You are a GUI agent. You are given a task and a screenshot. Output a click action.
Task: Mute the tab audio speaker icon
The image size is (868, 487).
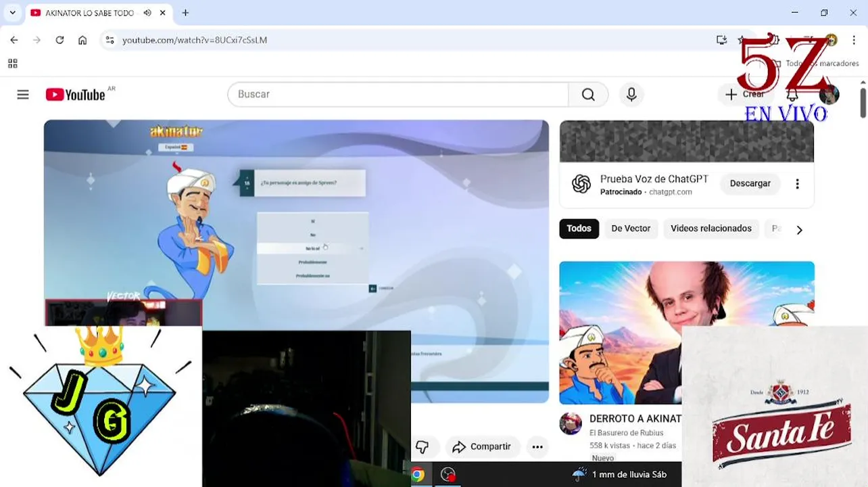pyautogui.click(x=147, y=13)
